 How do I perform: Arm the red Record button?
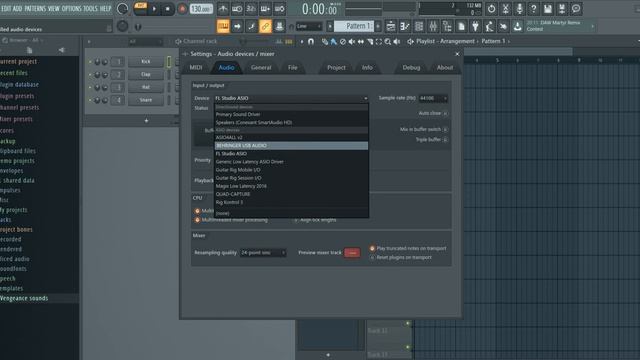click(182, 9)
